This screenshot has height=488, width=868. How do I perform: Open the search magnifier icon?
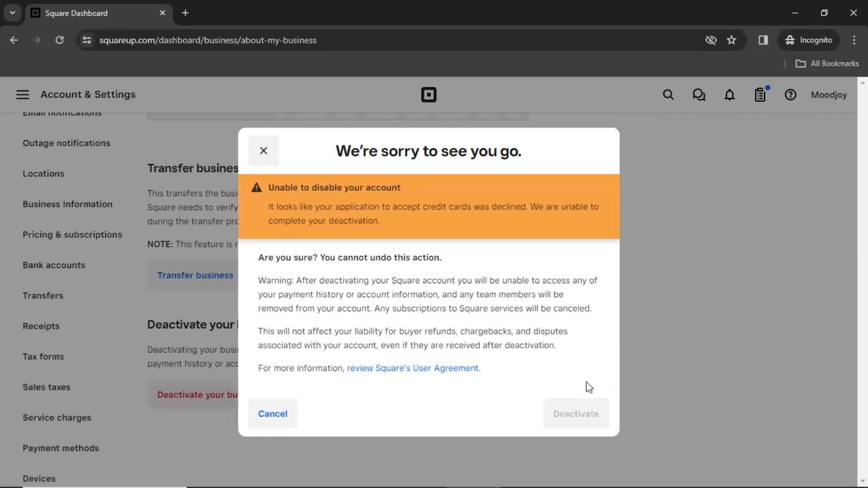coord(668,95)
